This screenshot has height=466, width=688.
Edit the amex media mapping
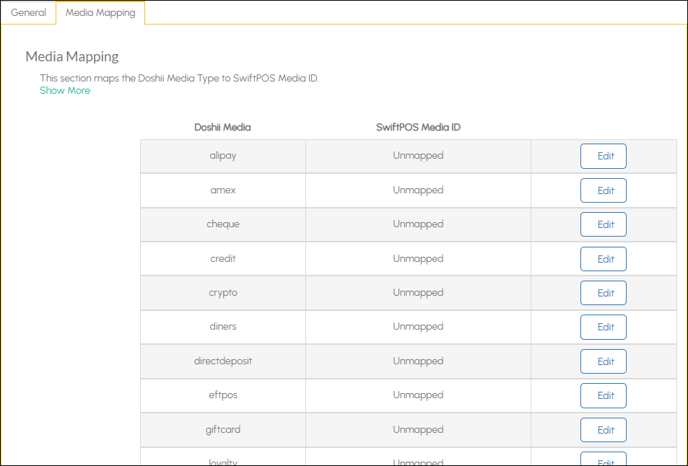click(603, 190)
